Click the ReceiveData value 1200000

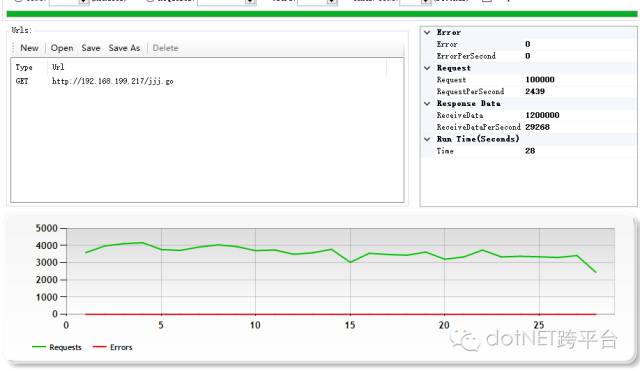[542, 115]
